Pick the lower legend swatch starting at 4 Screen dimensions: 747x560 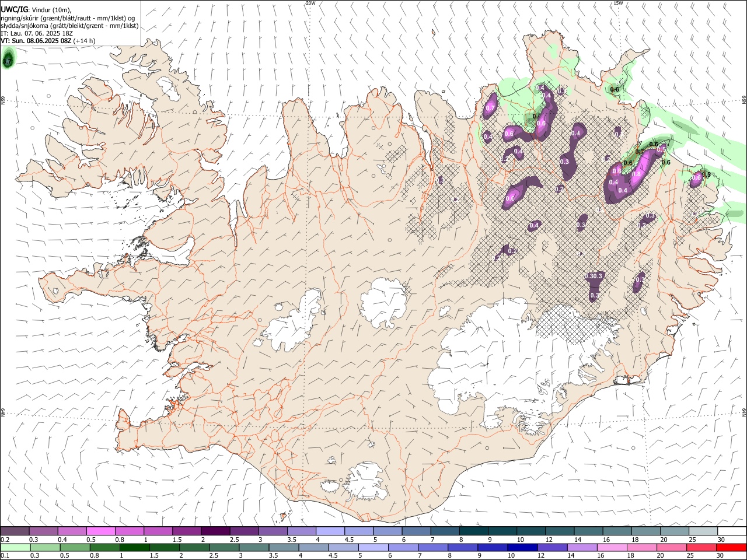[313, 547]
